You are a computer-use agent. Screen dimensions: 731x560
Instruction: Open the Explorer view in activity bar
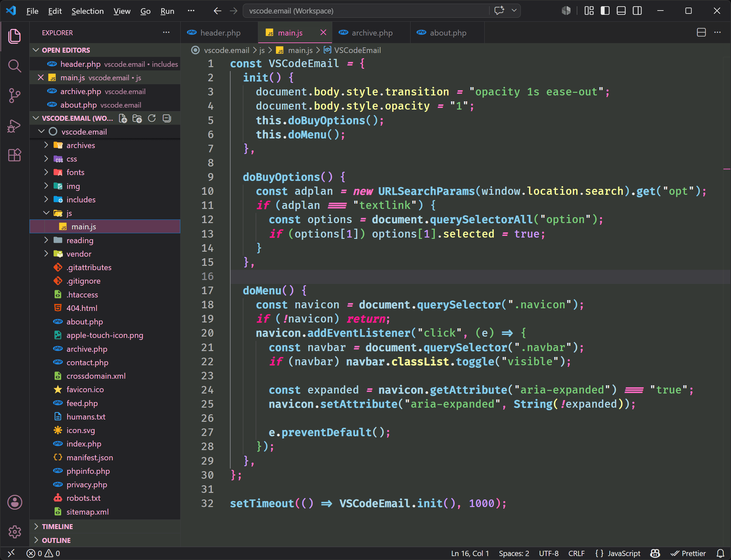14,36
